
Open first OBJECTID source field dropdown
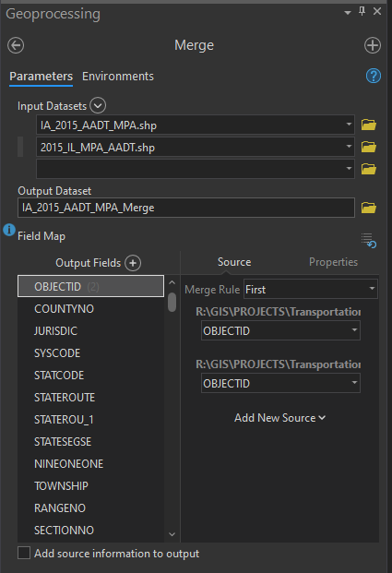pyautogui.click(x=280, y=330)
